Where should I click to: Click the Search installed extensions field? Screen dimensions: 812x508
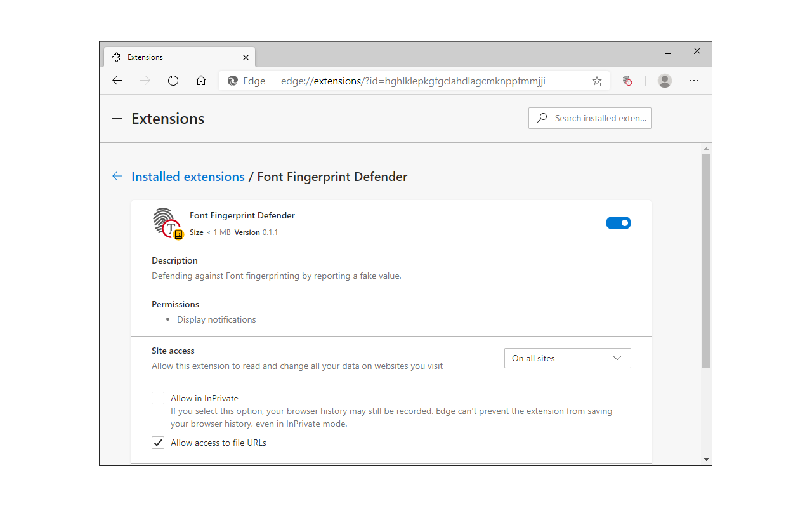[x=599, y=118]
